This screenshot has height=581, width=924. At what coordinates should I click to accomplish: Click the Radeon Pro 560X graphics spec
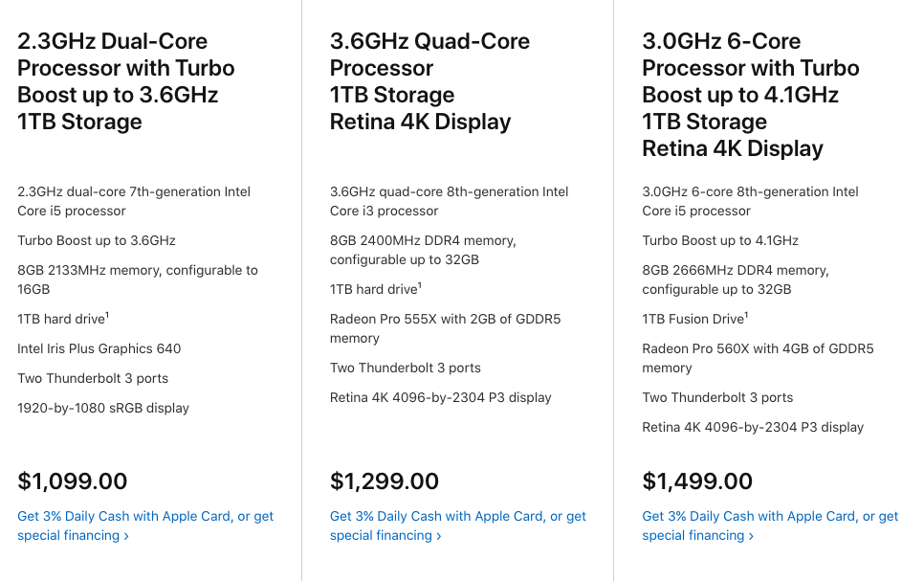(x=758, y=358)
